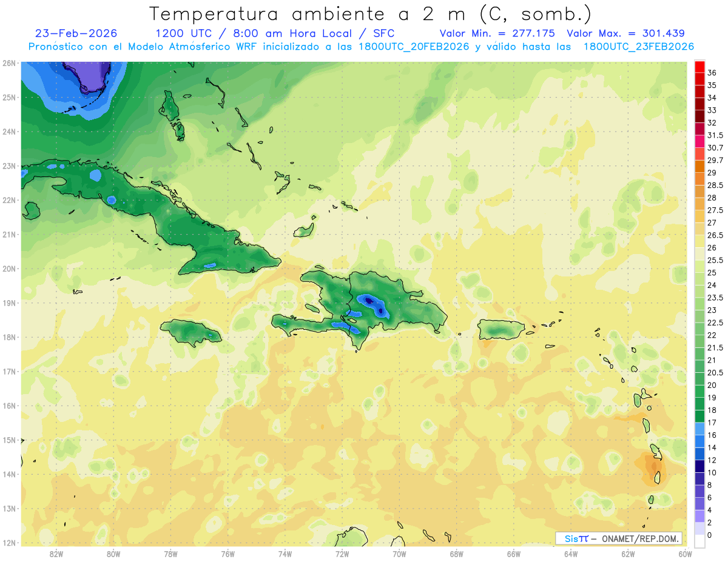Viewport: 728px width, 562px height.
Task: Click the blue legend swatch between 14 and 16
Action: click(699, 441)
